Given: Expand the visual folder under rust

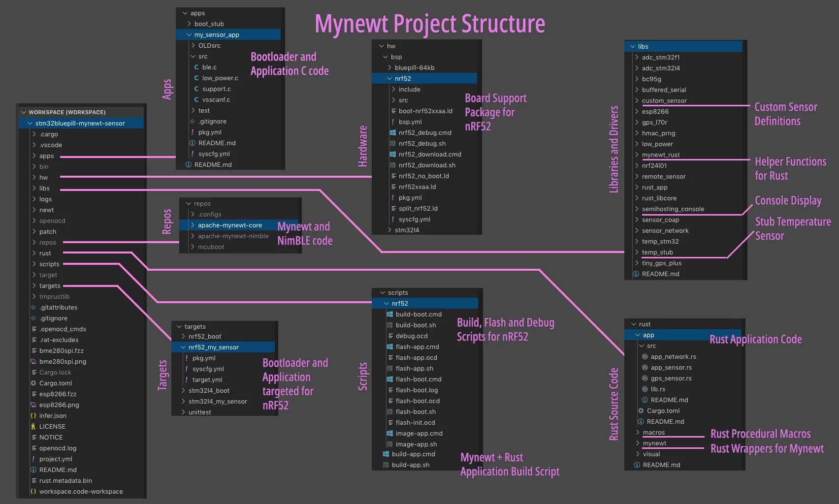Looking at the screenshot, I should pos(638,454).
